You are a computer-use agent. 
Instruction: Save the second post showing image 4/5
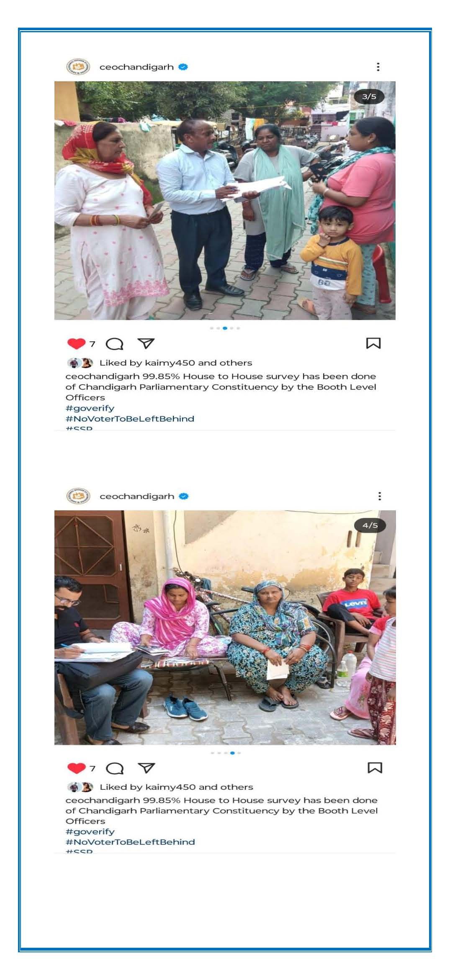click(x=375, y=768)
